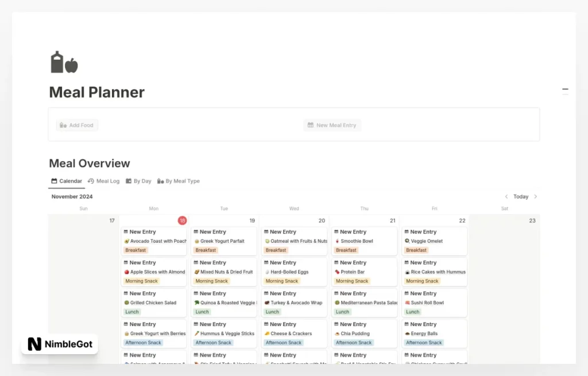This screenshot has width=588, height=376.
Task: Click the egg icon on Hard-Boiled Eggs
Action: point(266,272)
